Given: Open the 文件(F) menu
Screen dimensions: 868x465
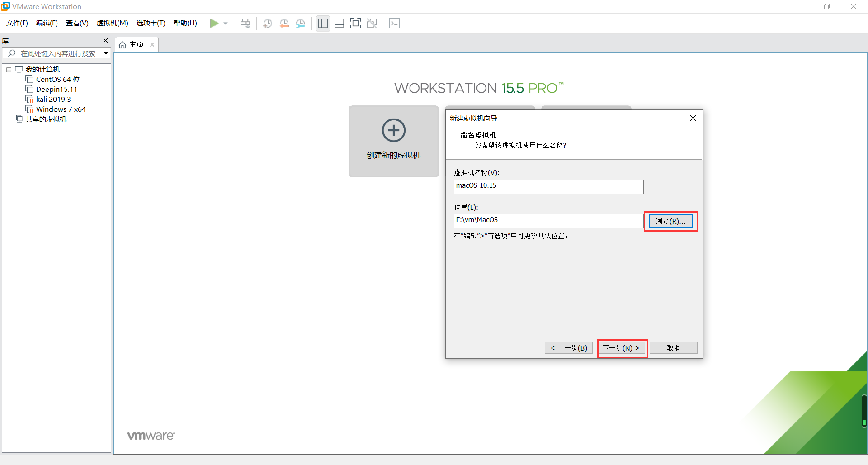Looking at the screenshot, I should pos(17,23).
